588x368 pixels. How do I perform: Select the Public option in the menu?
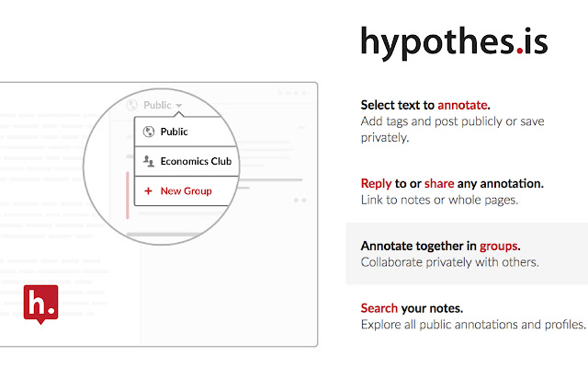click(174, 132)
